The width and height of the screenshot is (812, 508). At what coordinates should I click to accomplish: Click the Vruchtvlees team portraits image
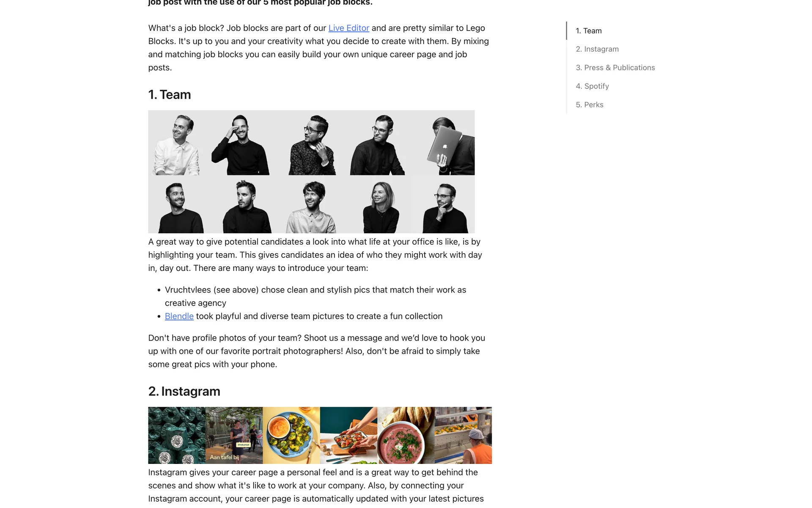(311, 172)
